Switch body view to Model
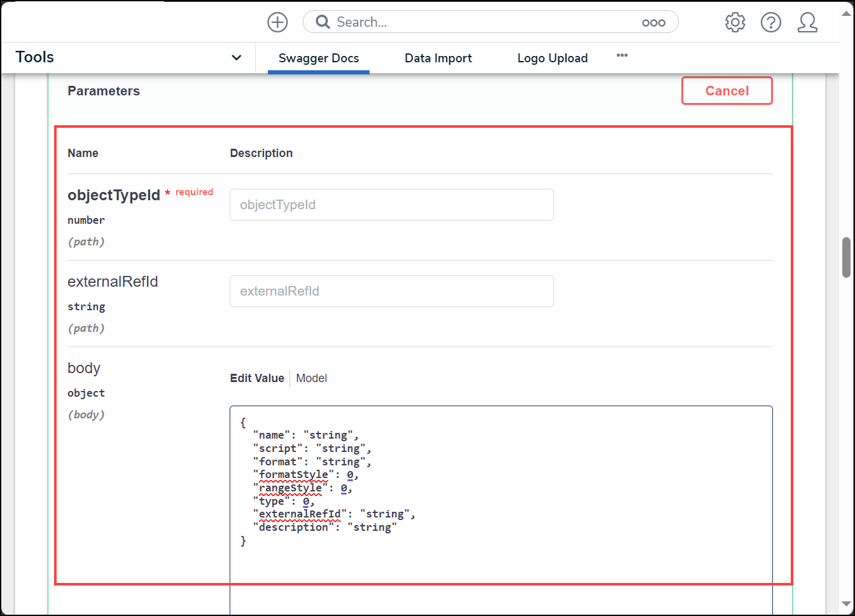This screenshot has height=616, width=855. click(x=312, y=378)
